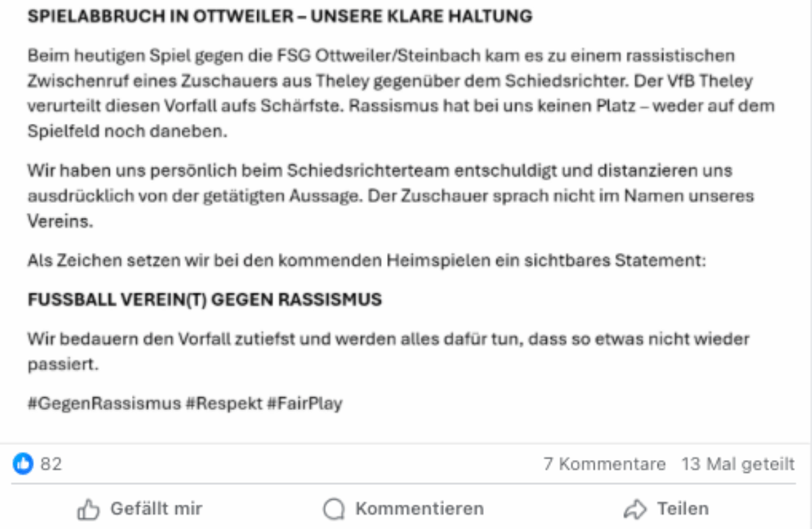Visit the #FairPlay hashtag
Screen dimensions: 812x529
point(304,405)
